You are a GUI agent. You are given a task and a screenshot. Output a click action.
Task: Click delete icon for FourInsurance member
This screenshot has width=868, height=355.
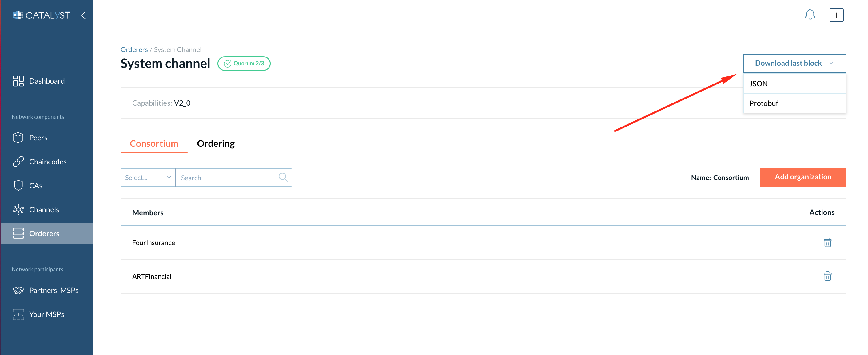pos(829,242)
